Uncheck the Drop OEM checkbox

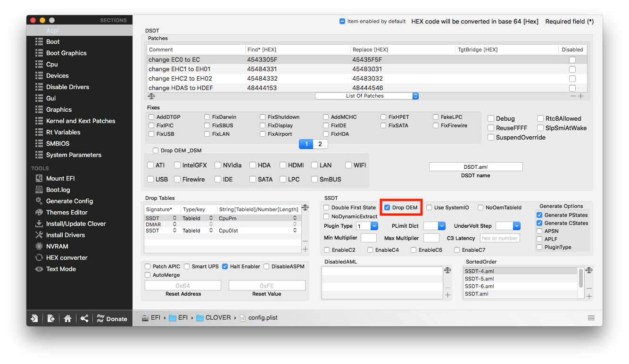click(387, 207)
